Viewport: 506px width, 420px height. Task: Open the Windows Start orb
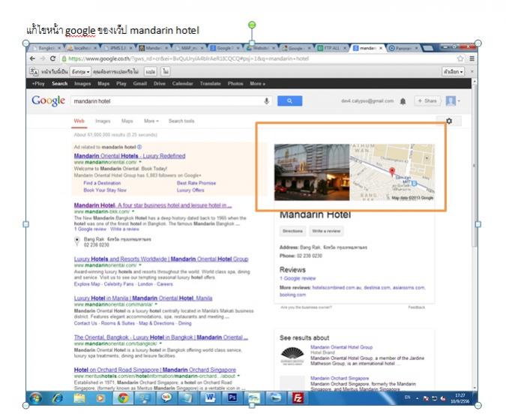click(35, 398)
